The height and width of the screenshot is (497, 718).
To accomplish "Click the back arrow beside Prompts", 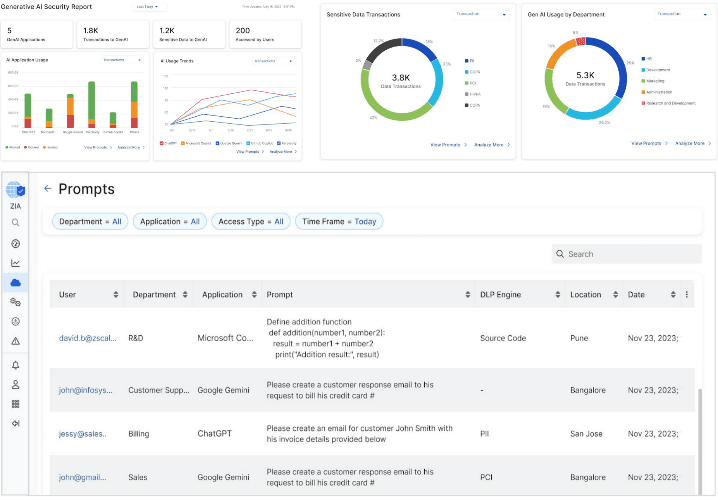I will coord(47,188).
